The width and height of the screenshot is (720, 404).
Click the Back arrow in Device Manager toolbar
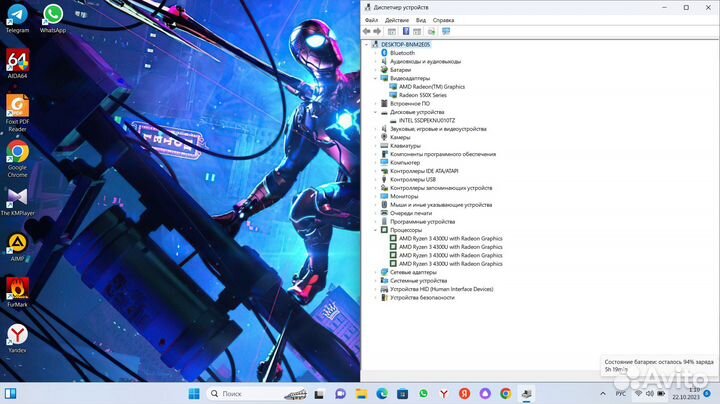(366, 31)
